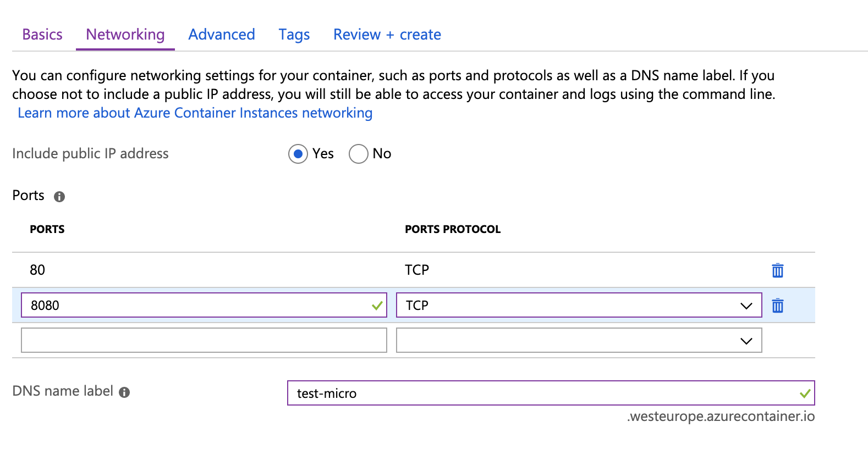868x466 pixels.
Task: Select No for Include public IP address
Action: click(358, 154)
